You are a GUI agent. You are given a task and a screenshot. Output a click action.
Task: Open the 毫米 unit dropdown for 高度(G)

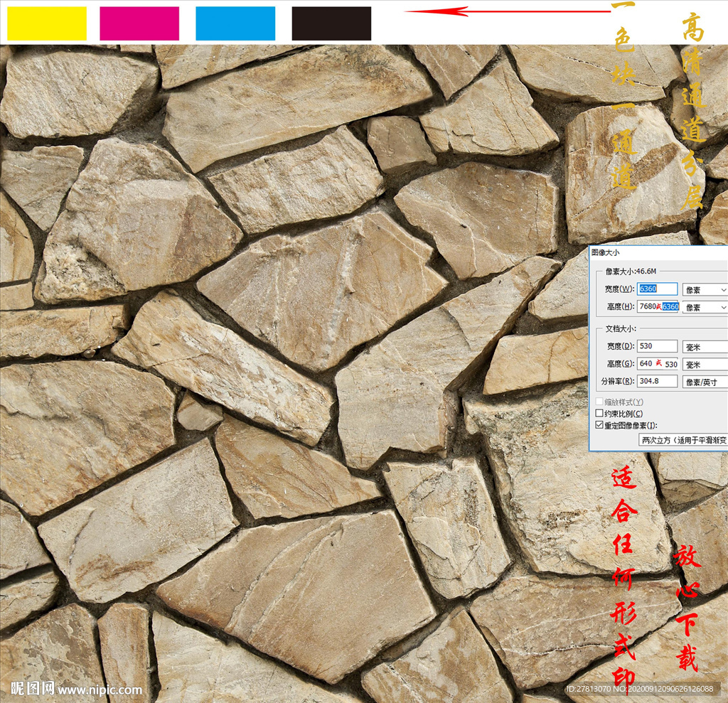(705, 365)
